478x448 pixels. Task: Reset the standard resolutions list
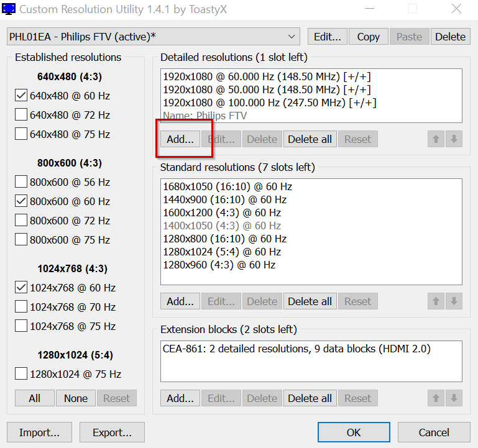click(x=358, y=301)
